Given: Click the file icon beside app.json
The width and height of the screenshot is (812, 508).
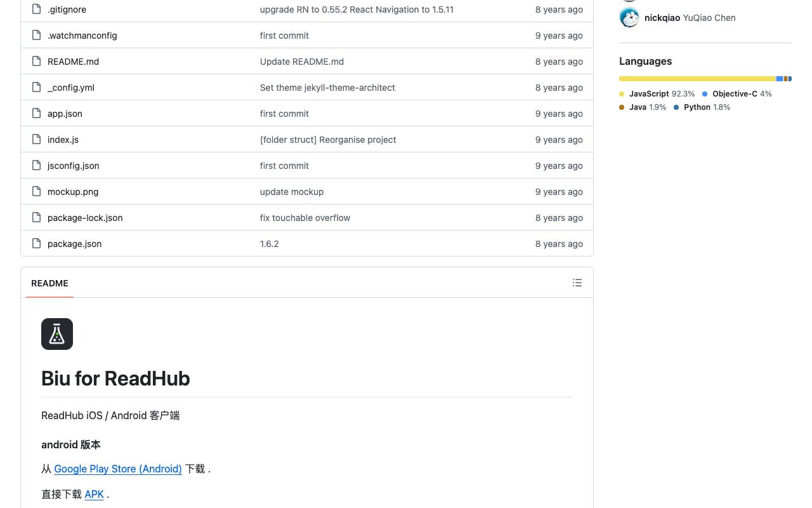Looking at the screenshot, I should pyautogui.click(x=37, y=114).
